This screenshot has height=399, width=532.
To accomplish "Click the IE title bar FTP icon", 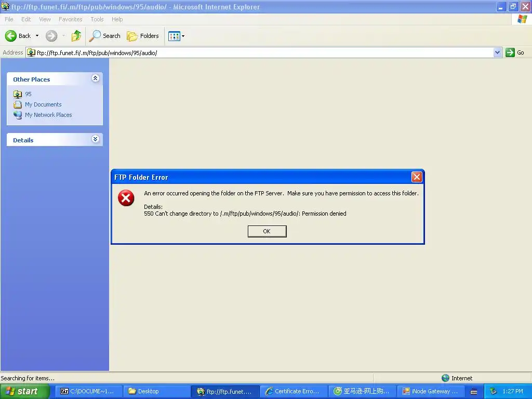I will pos(5,6).
